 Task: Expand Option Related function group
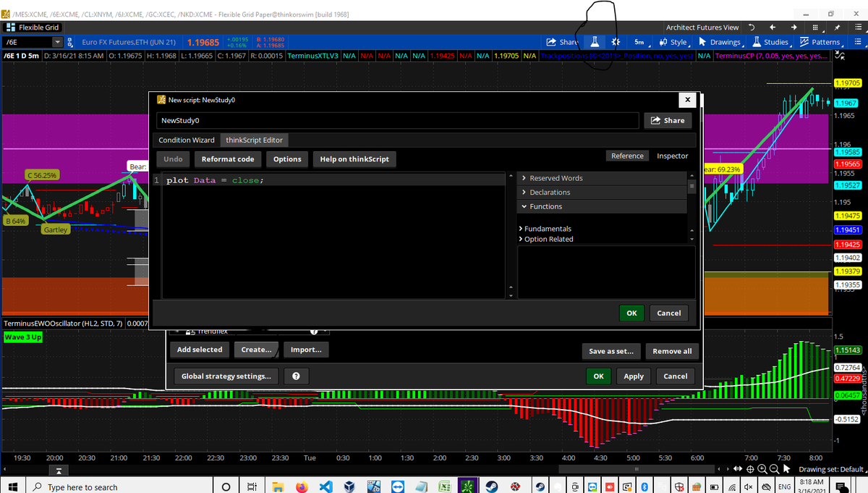click(x=546, y=239)
